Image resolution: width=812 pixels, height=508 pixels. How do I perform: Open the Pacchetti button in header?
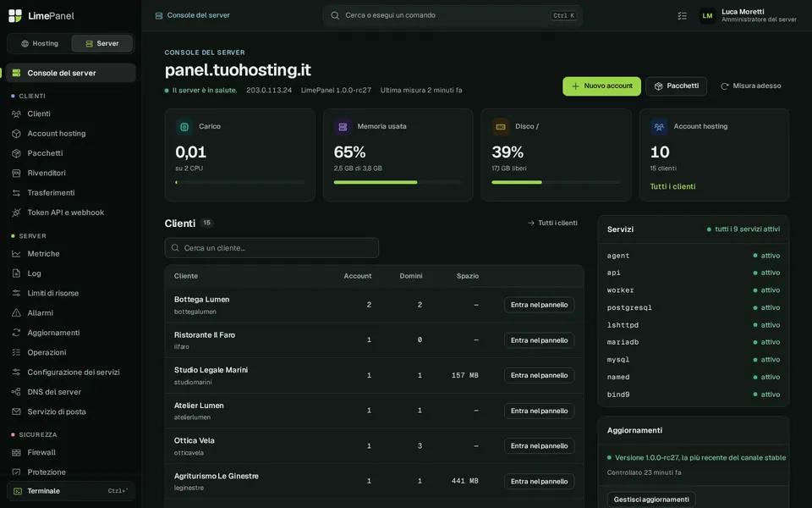click(677, 86)
